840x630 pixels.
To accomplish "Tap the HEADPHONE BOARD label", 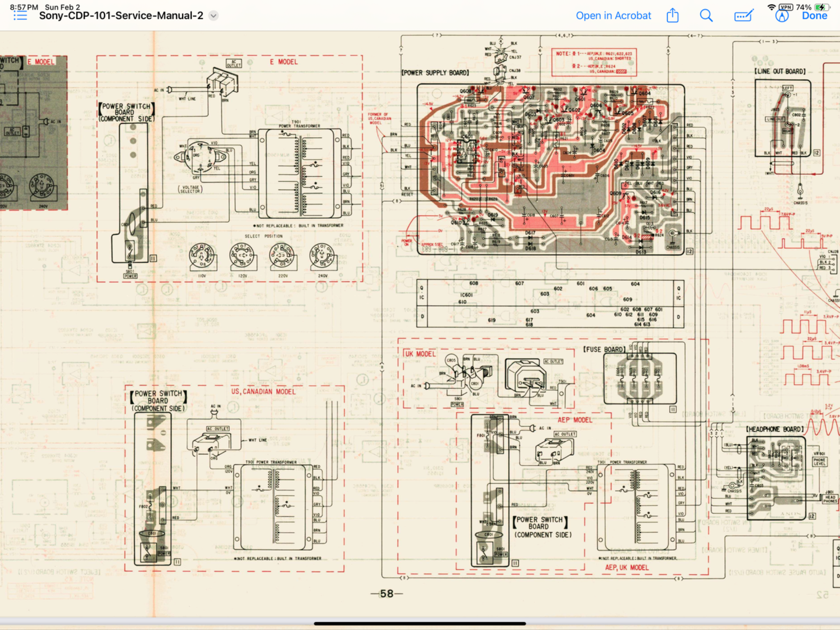I will tap(774, 429).
